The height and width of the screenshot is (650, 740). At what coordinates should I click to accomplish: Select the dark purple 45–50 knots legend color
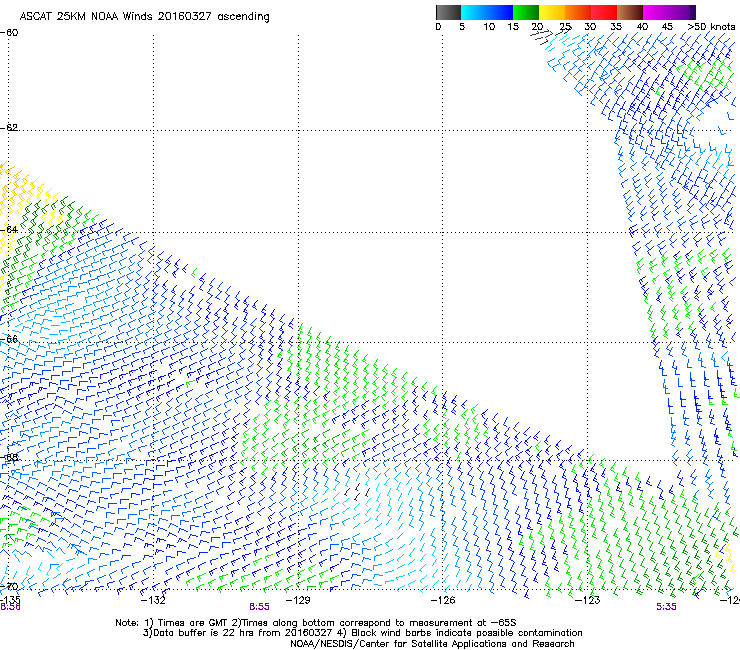tap(682, 12)
